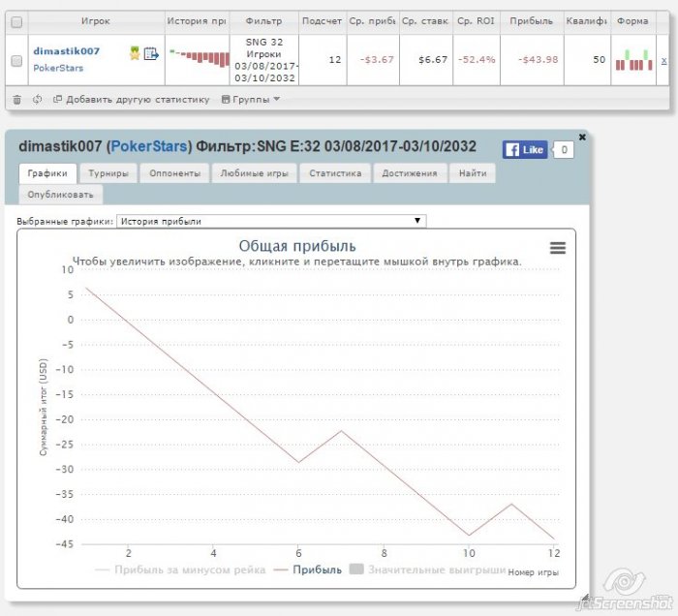Sort by the Прибыль column header
This screenshot has height=616, width=678.
point(531,20)
